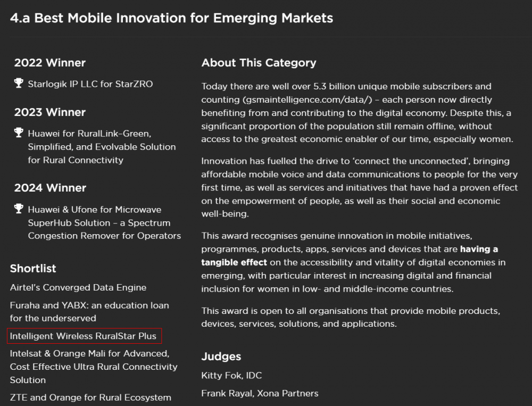The image size is (532, 406).
Task: Open Intelsat & Orange Mali shortlist entry
Action: coord(94,367)
